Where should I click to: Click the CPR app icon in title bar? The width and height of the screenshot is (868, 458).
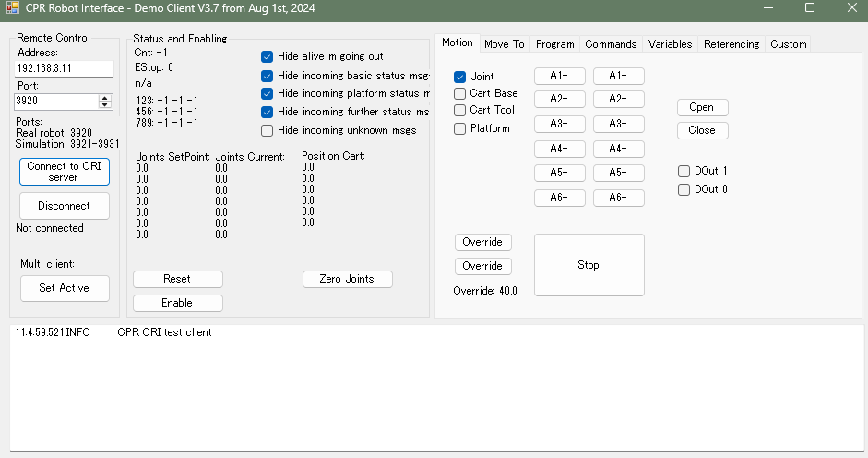tap(12, 8)
